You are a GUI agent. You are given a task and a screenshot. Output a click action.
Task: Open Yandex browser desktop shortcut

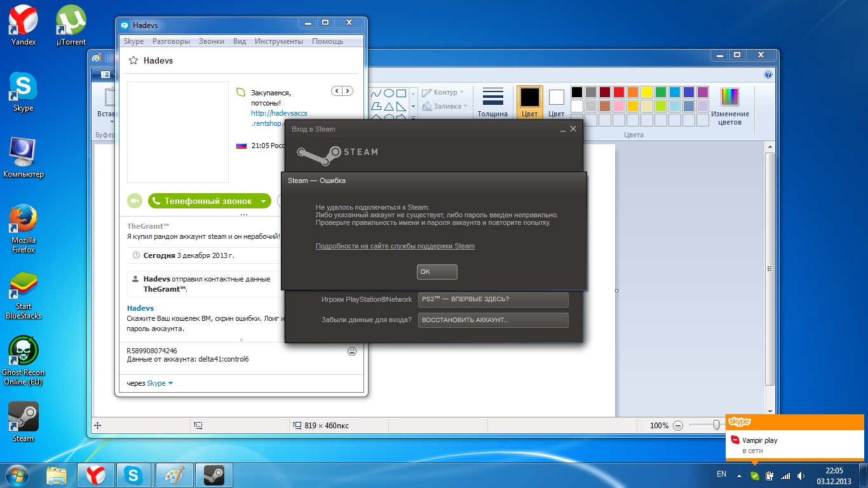point(24,25)
